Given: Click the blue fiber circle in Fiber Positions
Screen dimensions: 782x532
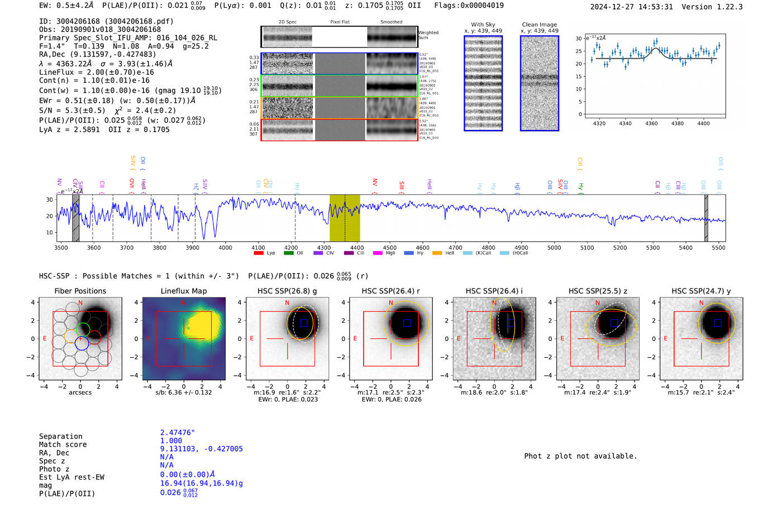Looking at the screenshot, I should click(x=82, y=343).
